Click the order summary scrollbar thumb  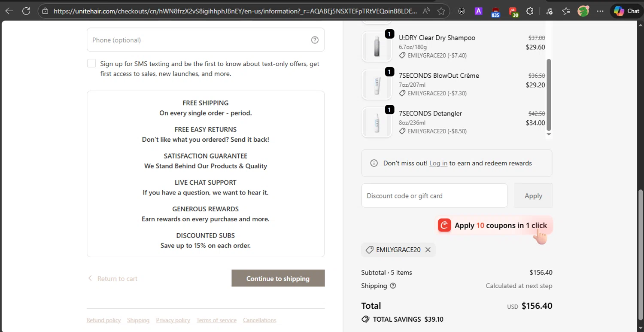tap(549, 95)
